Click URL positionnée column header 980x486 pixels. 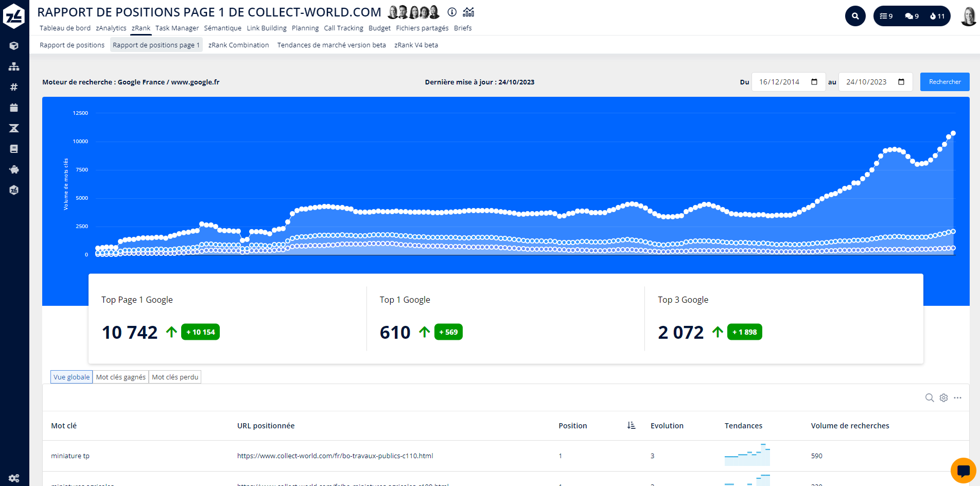(x=266, y=425)
